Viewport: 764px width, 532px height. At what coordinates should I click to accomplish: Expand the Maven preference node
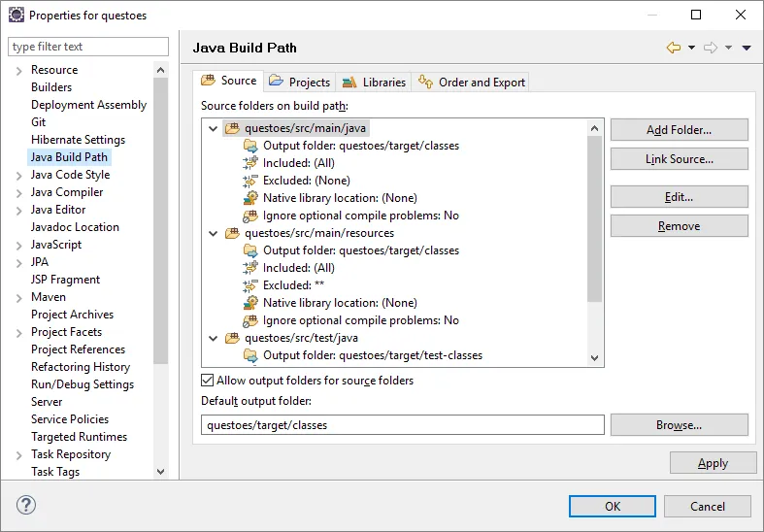point(18,297)
